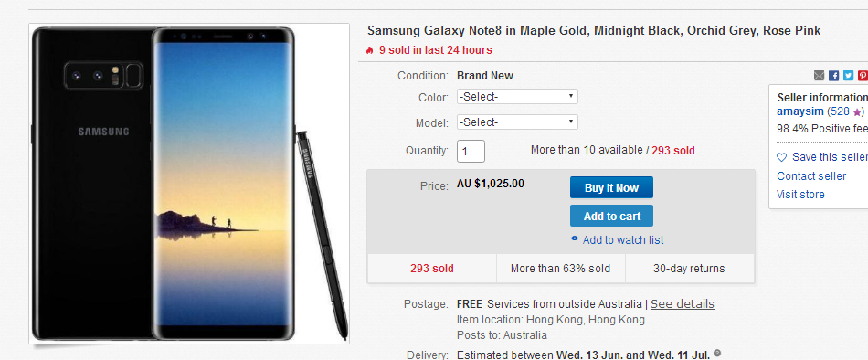The width and height of the screenshot is (868, 360).
Task: Click the Add to watch list link
Action: coord(623,239)
